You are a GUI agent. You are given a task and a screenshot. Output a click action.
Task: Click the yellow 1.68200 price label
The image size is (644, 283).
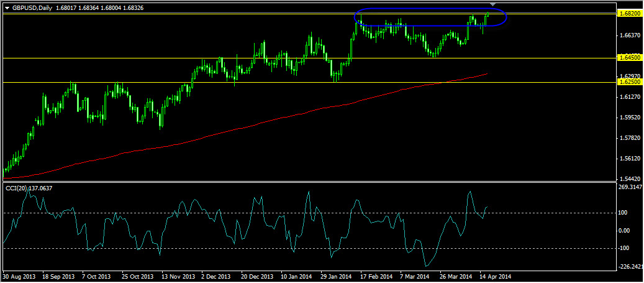click(630, 14)
